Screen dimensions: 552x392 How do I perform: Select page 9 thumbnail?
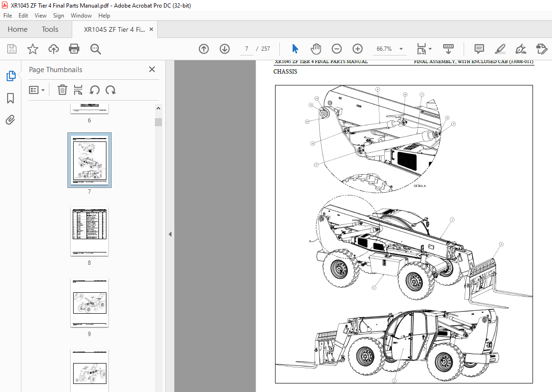click(89, 303)
